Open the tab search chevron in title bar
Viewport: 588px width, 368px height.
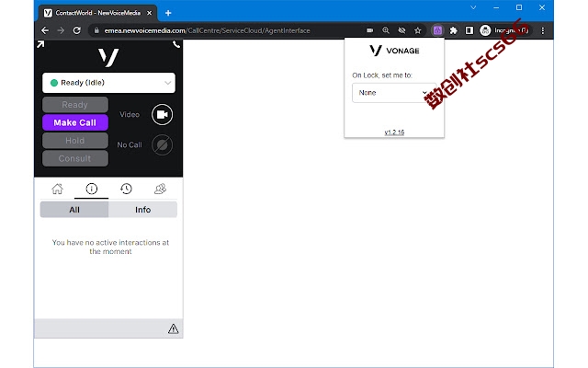click(473, 7)
